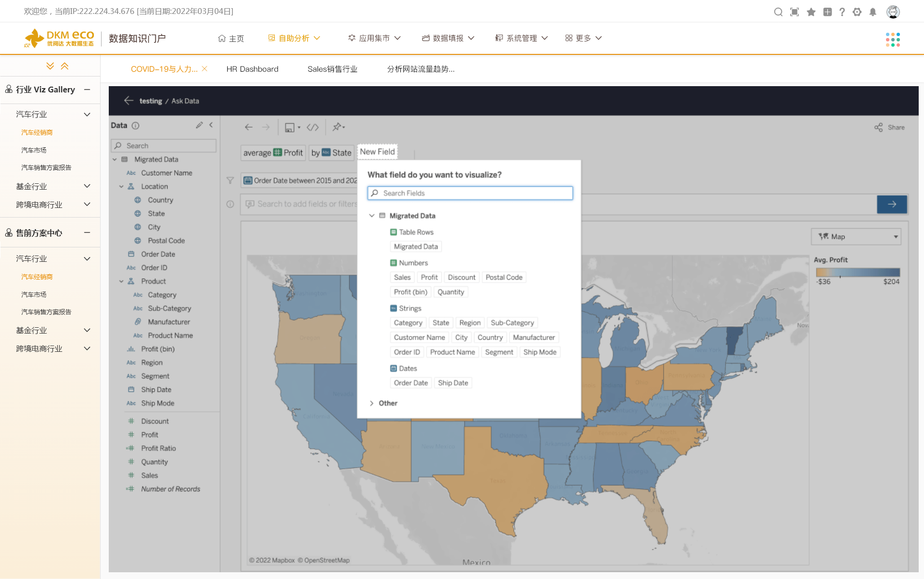
Task: Collapse the Data panel with chevron
Action: pos(211,125)
